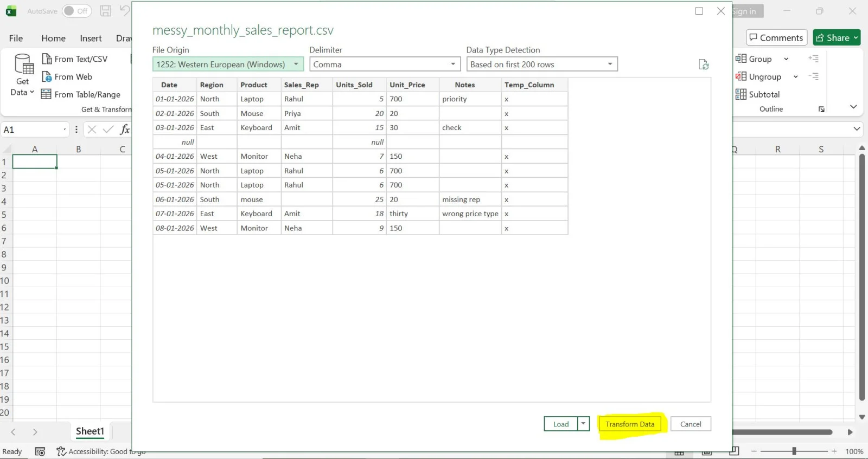Cancel the CSV import dialog
This screenshot has height=459, width=868.
[691, 424]
